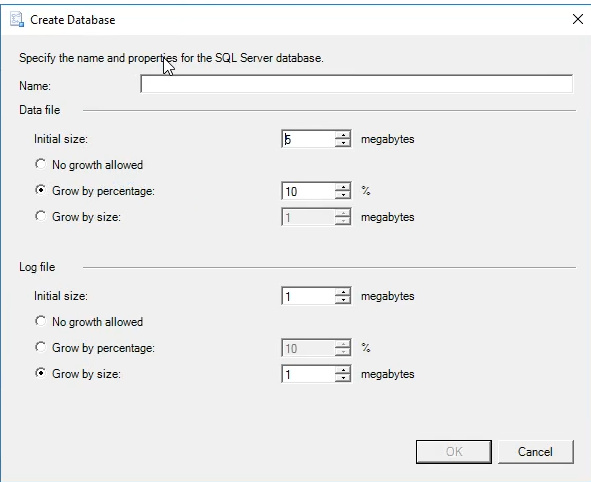This screenshot has height=482, width=591.
Task: Increase data file initial size with up arrow
Action: pos(343,135)
